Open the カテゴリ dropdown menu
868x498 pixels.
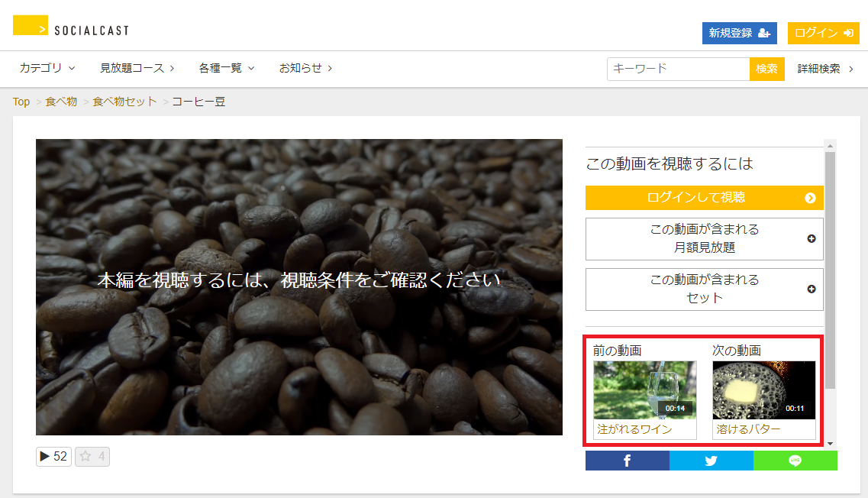pos(47,68)
